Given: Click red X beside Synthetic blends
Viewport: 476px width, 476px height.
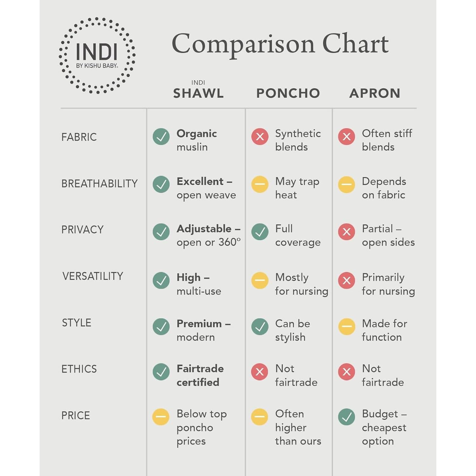Looking at the screenshot, I should point(260,137).
